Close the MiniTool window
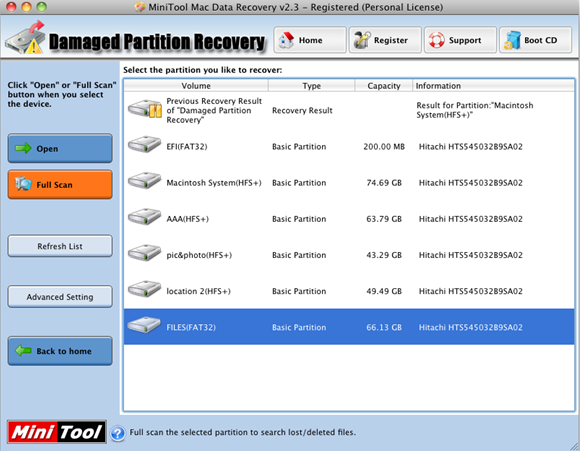This screenshot has height=451, width=580. [x=11, y=7]
